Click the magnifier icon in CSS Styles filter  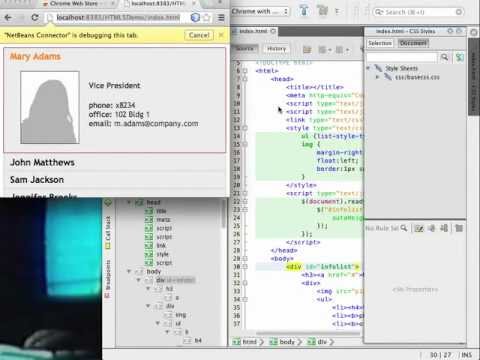click(x=444, y=57)
